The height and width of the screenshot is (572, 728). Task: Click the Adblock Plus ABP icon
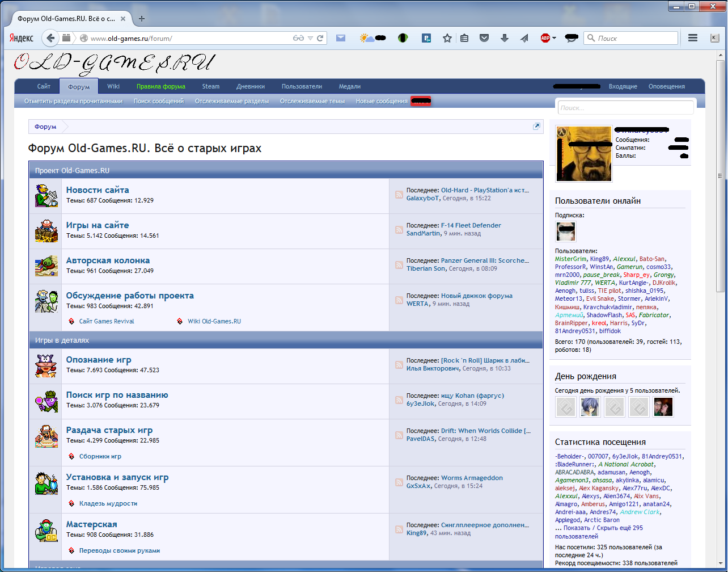coord(545,38)
